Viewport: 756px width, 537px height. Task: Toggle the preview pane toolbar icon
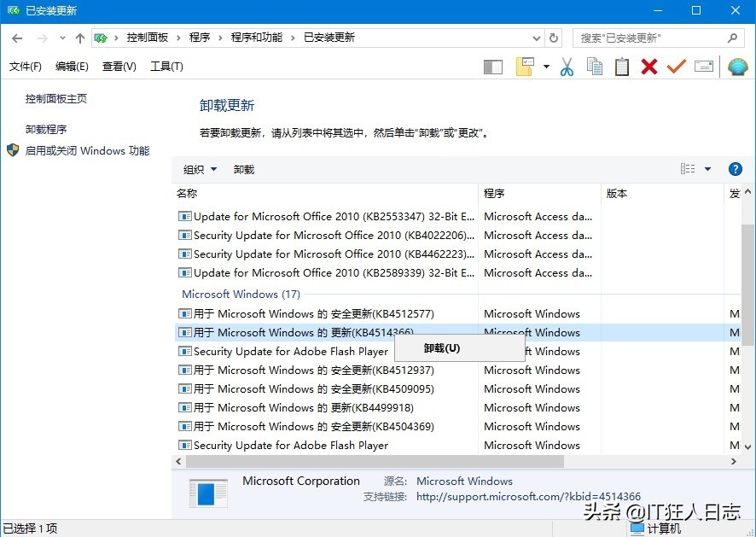coord(492,67)
